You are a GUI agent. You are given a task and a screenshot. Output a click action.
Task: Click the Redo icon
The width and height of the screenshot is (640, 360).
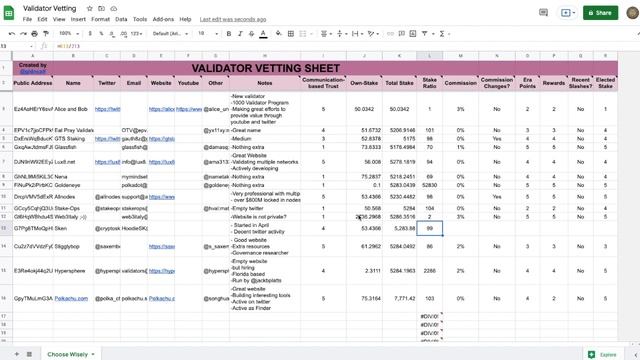pyautogui.click(x=23, y=33)
